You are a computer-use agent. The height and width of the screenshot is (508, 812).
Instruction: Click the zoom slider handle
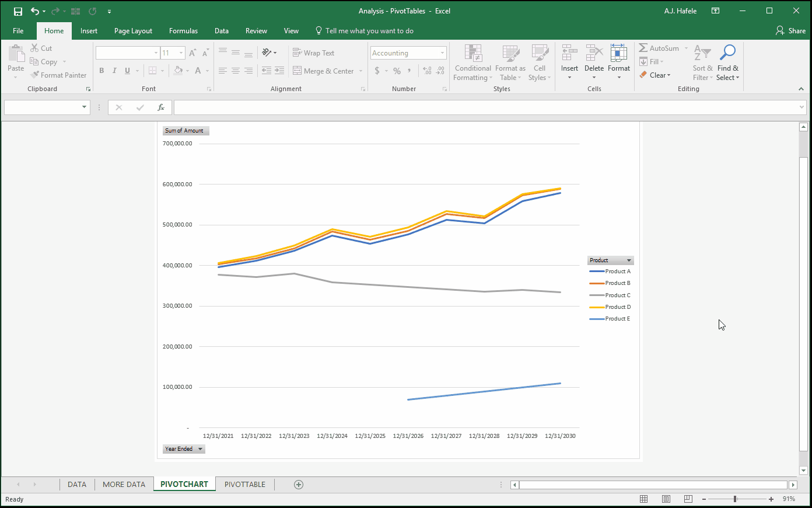pos(735,499)
